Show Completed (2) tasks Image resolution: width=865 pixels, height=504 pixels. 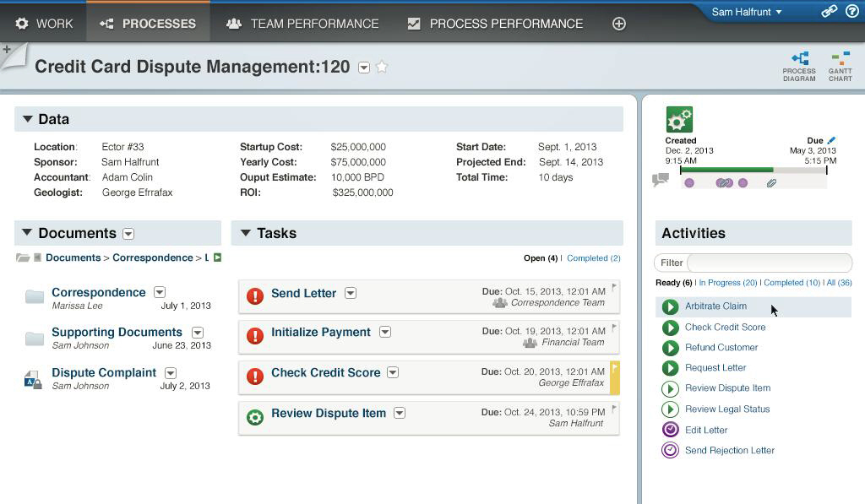coord(593,258)
